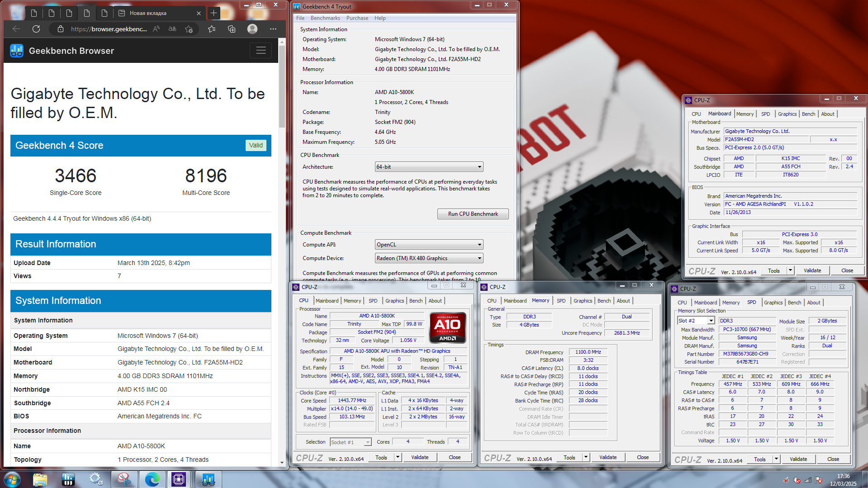Close the Новая вкладка tab

[x=199, y=13]
